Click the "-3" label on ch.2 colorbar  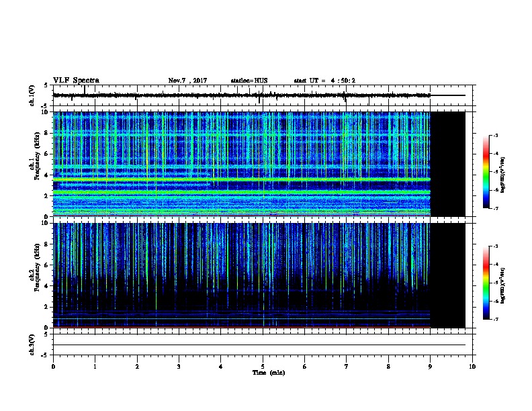495,246
